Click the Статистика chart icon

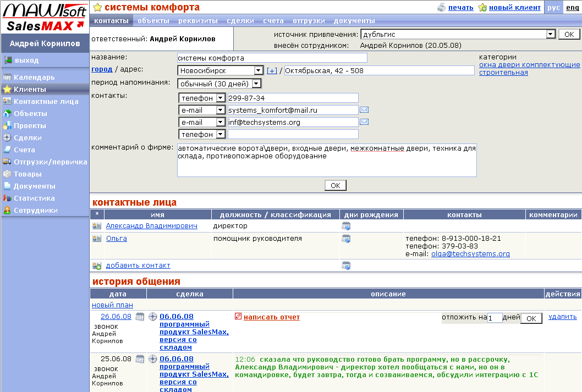(x=7, y=198)
